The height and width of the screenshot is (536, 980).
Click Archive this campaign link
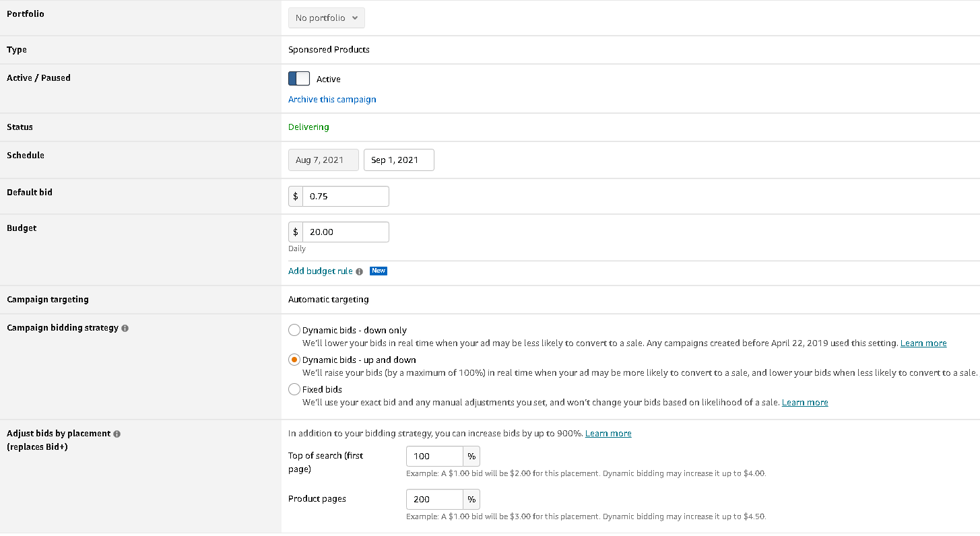(x=332, y=100)
